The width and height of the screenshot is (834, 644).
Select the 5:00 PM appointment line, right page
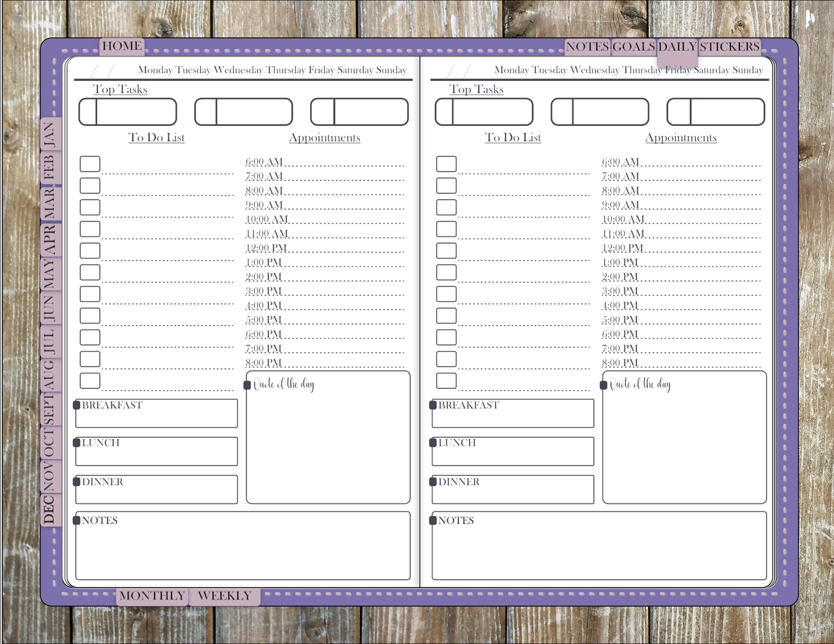coord(681,320)
